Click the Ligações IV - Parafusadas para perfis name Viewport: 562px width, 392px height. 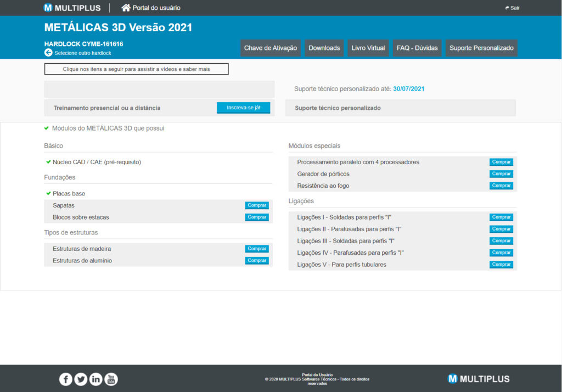click(x=351, y=253)
